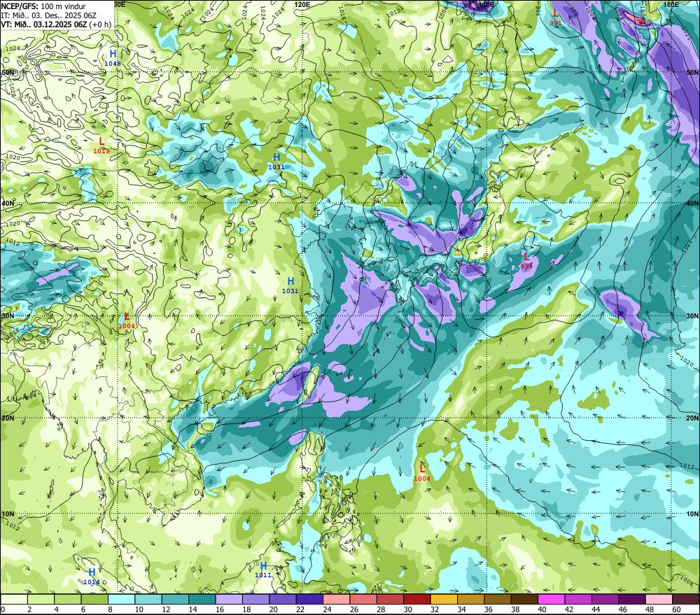Click the 50N label on the left edge
The height and width of the screenshot is (615, 700).
tap(8, 72)
